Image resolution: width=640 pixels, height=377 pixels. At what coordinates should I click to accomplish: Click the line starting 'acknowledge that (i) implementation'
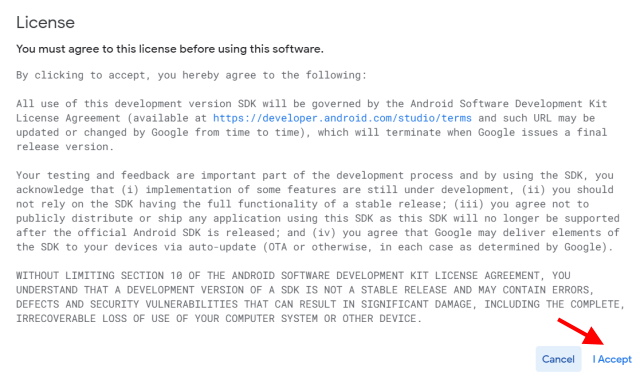pyautogui.click(x=315, y=190)
